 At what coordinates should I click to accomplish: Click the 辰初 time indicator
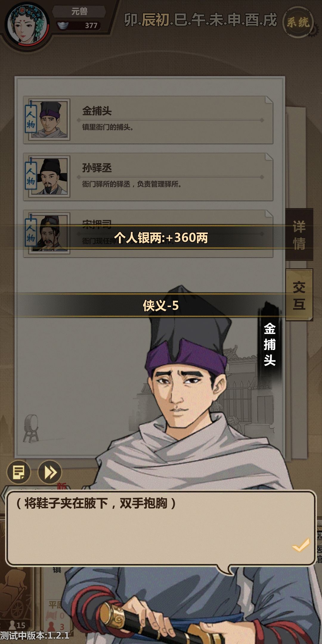coord(155,20)
